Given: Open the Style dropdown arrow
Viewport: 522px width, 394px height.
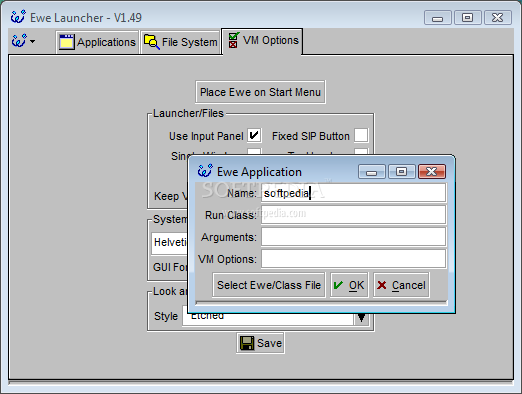Looking at the screenshot, I should (x=361, y=318).
